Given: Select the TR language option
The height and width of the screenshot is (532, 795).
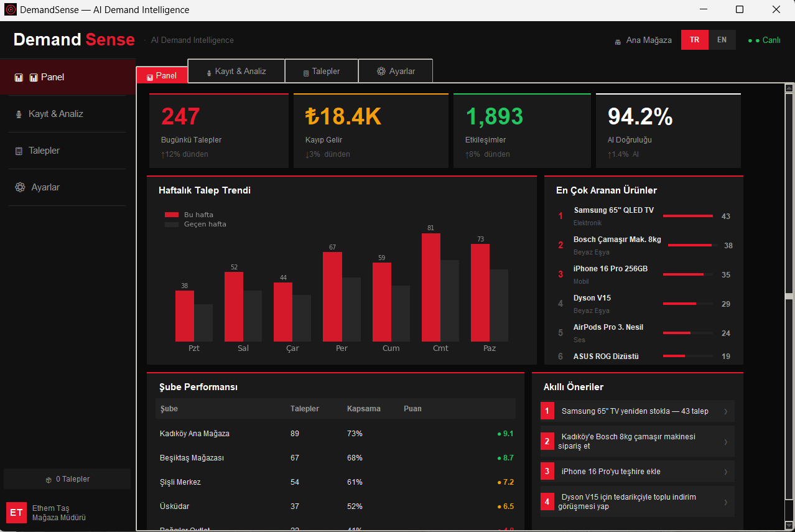Looking at the screenshot, I should pos(694,39).
